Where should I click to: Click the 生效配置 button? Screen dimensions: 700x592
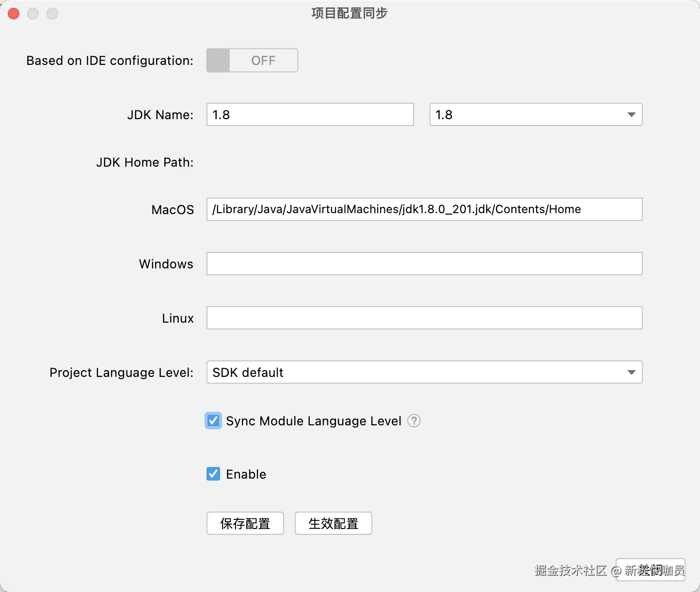point(333,523)
